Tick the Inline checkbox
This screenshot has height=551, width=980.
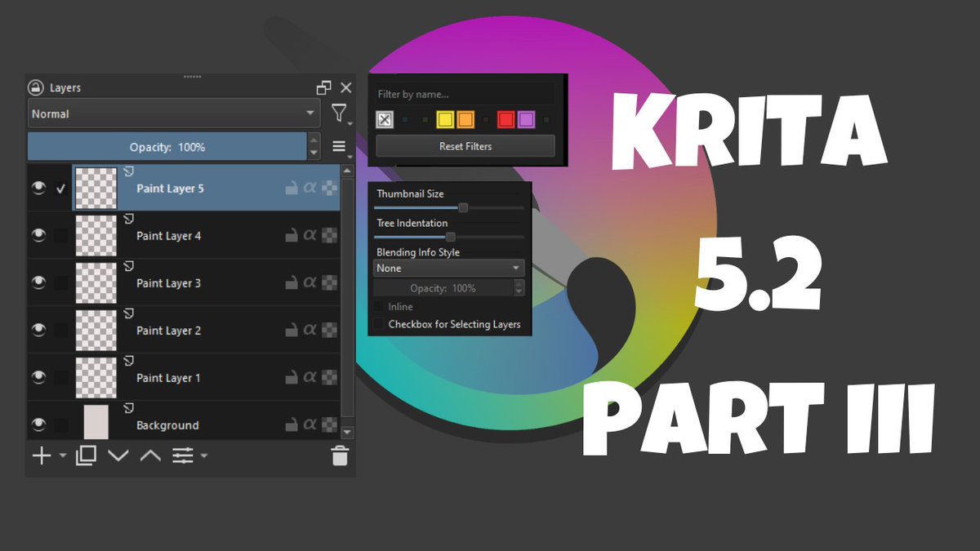point(379,307)
